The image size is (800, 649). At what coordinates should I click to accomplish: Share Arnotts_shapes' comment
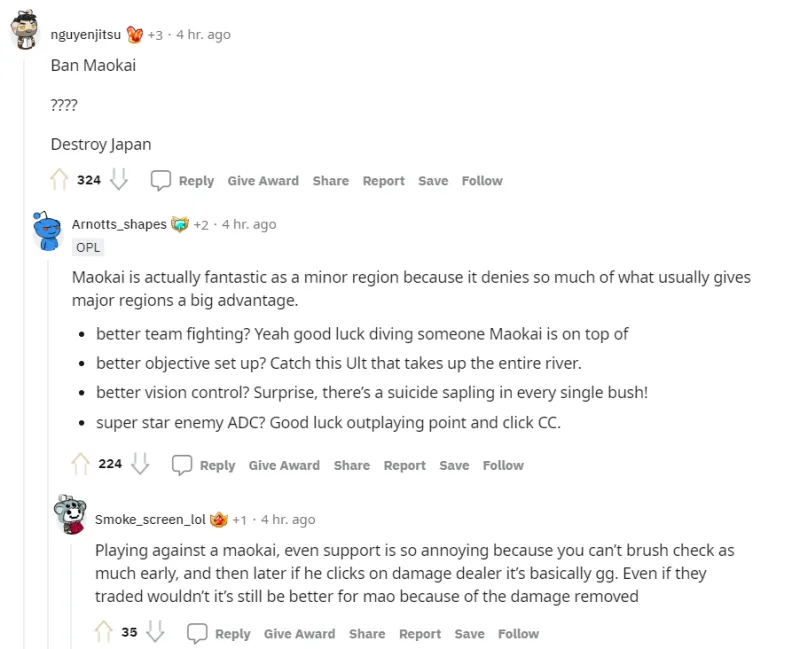(x=352, y=465)
